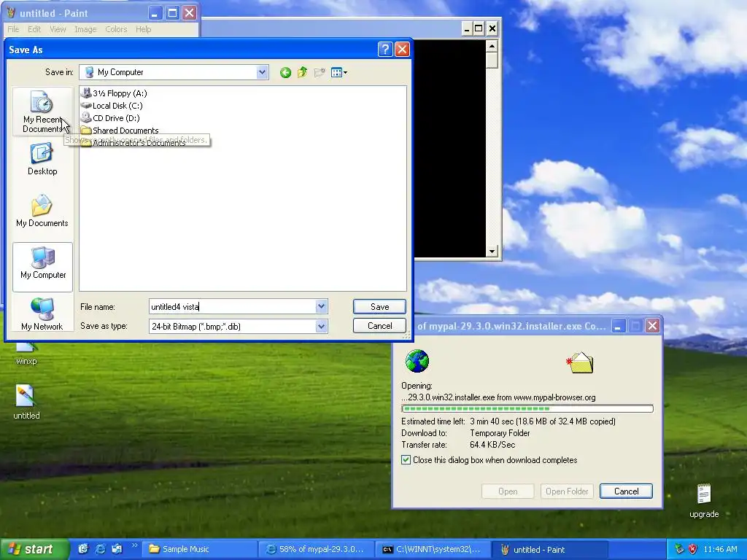Open the Start menu
Viewport: 747px width, 560px height.
[34, 549]
